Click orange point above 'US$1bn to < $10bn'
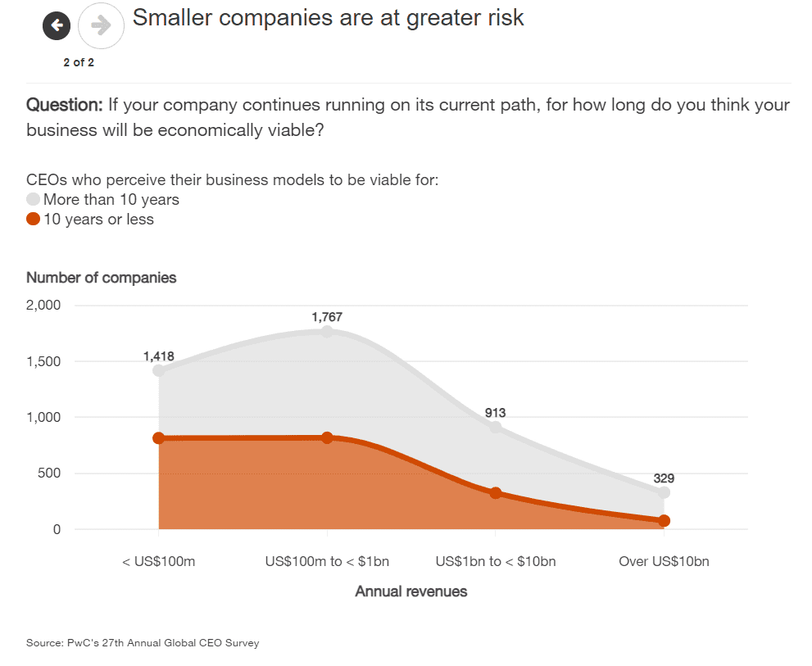 [x=496, y=493]
